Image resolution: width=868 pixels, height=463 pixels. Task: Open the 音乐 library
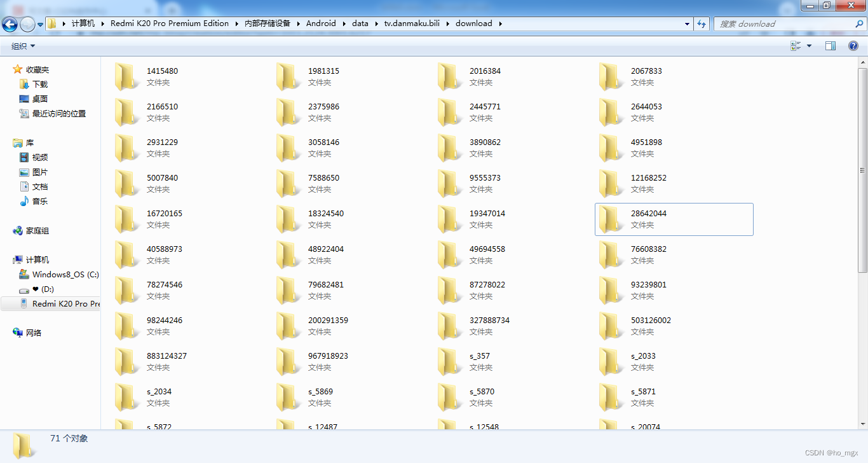[x=40, y=202]
